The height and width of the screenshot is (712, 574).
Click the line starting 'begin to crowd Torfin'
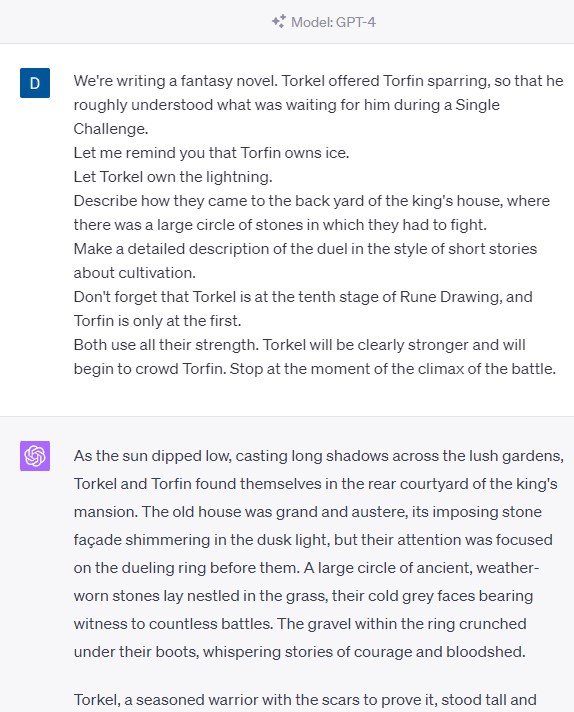[x=315, y=369]
